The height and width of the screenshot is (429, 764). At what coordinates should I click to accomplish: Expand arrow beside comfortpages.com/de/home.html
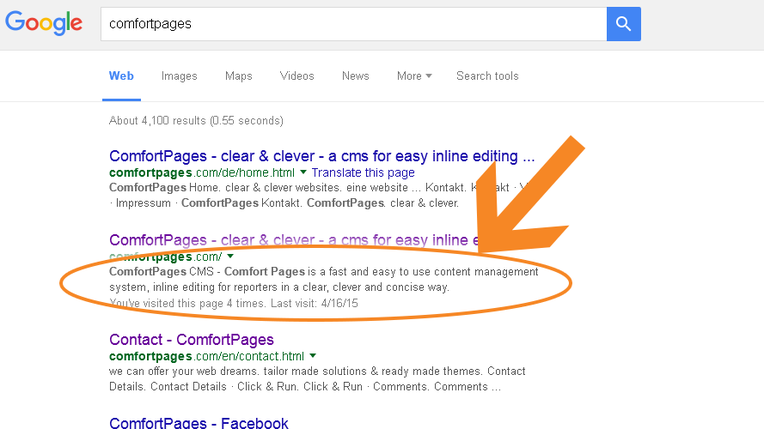(304, 173)
